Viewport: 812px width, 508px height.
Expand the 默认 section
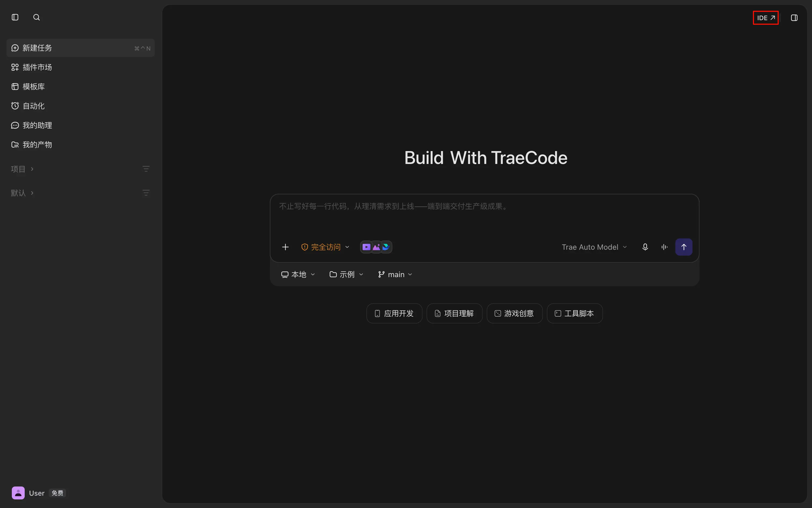pyautogui.click(x=22, y=193)
